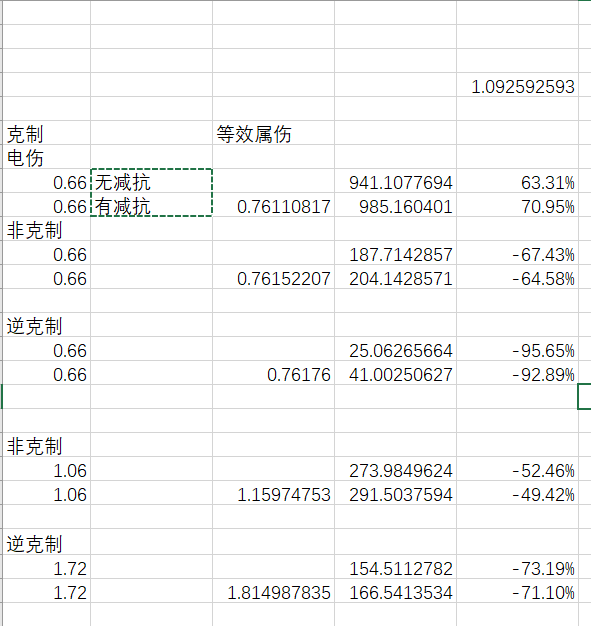Select the 等效属伤 header cell

(x=274, y=133)
